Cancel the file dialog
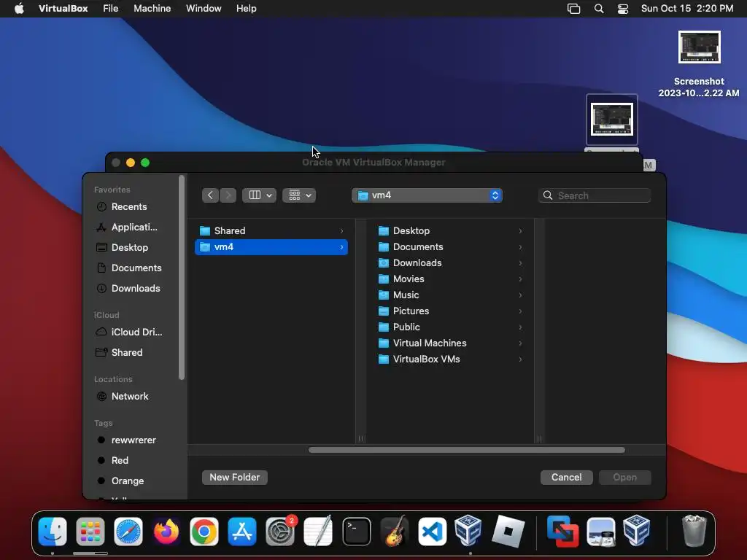The width and height of the screenshot is (747, 560). point(566,478)
